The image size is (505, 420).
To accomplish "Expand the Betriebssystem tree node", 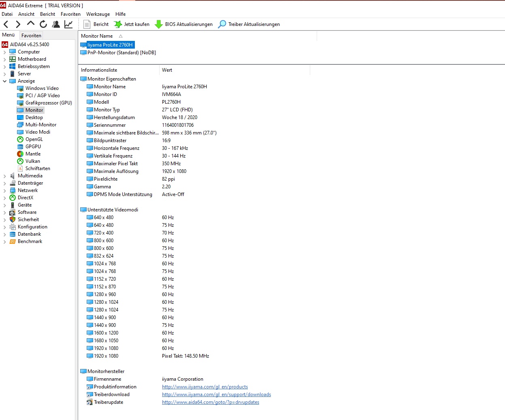I will (4, 66).
